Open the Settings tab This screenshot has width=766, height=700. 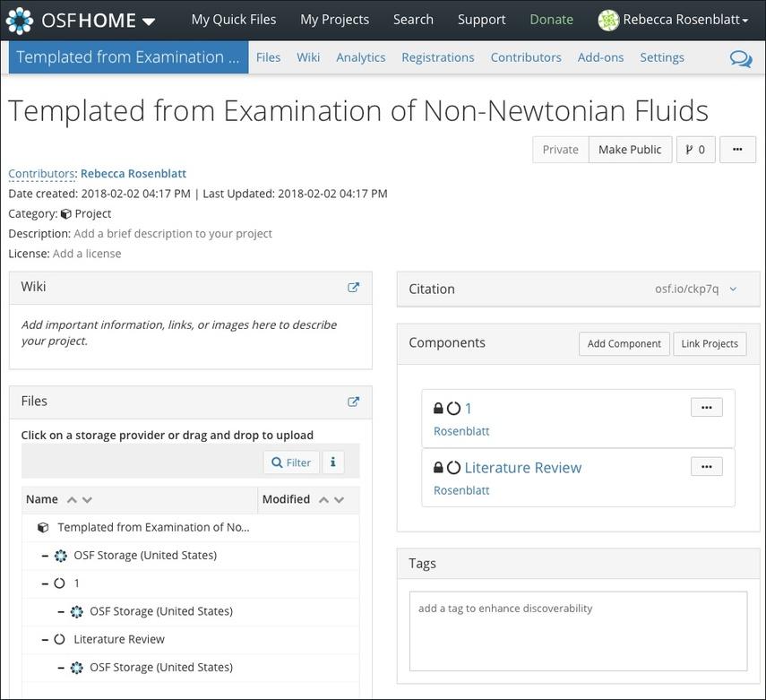click(662, 57)
